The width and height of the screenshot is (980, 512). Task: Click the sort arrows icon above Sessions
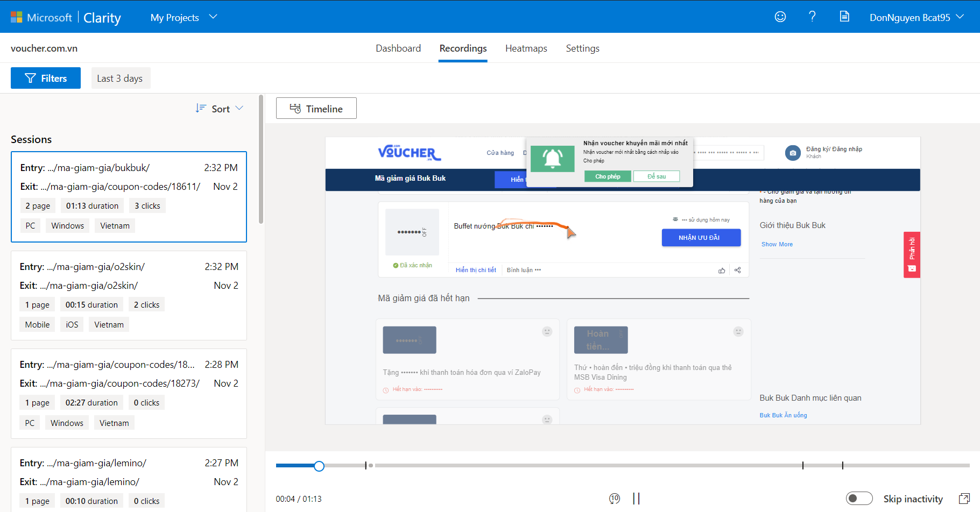201,108
